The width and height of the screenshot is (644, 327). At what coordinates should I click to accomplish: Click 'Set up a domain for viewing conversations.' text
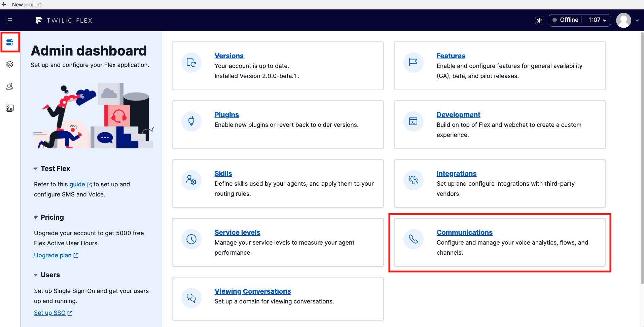(274, 301)
